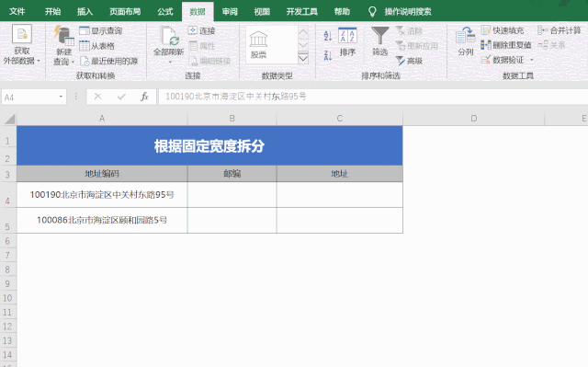The width and height of the screenshot is (588, 367).
Task: Click the 数据验证 (Data Validation) icon
Action: [x=486, y=60]
